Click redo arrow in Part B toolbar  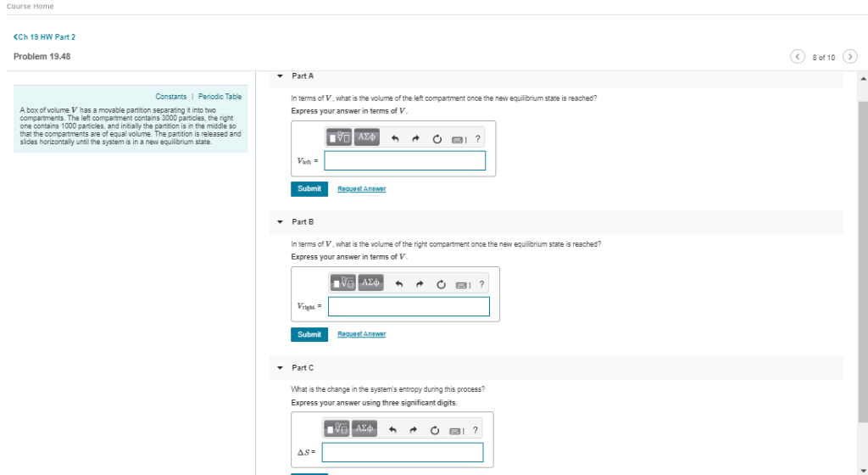coord(420,284)
